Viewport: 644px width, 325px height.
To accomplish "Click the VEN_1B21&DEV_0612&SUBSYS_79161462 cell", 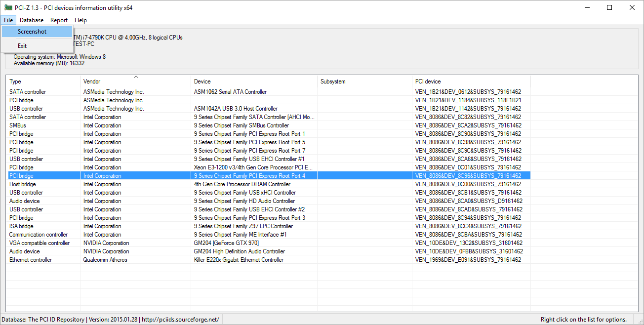I will [x=468, y=92].
